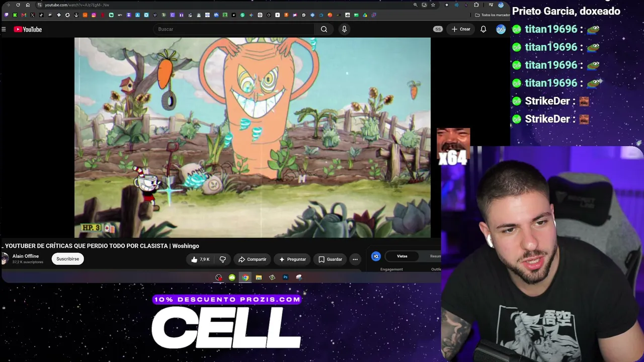Open Chrome from the taskbar
The height and width of the screenshot is (362, 644).
(x=245, y=277)
